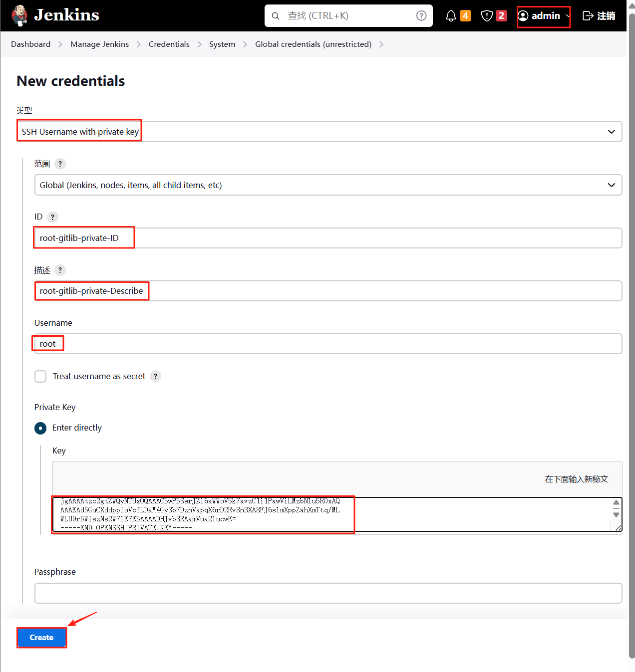Show help for 范围 field
635x672 pixels.
pyautogui.click(x=60, y=164)
